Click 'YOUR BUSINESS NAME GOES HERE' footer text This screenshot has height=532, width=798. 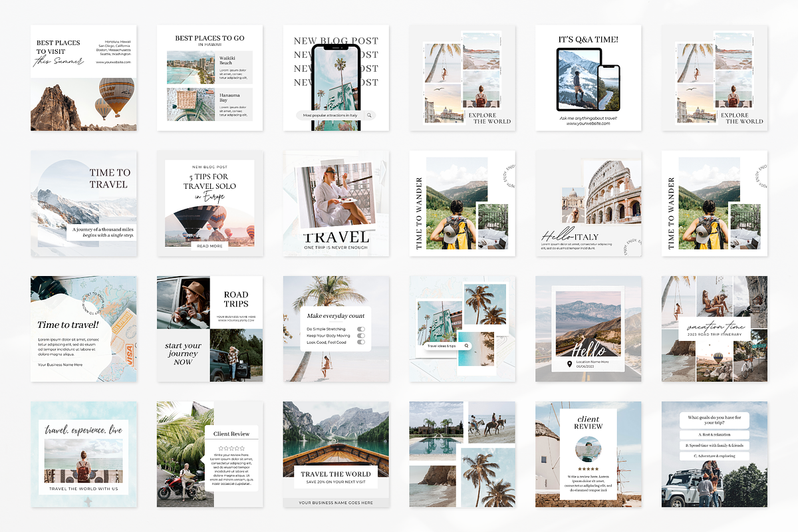tap(336, 503)
